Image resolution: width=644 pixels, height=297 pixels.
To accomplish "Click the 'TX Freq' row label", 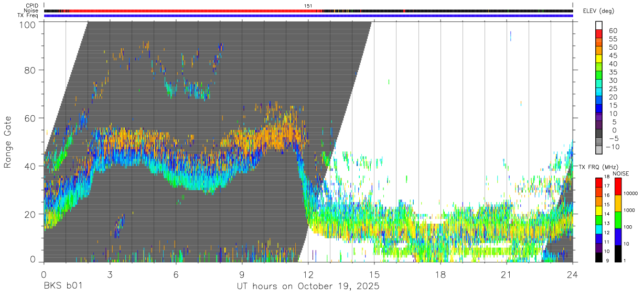I will pyautogui.click(x=28, y=16).
